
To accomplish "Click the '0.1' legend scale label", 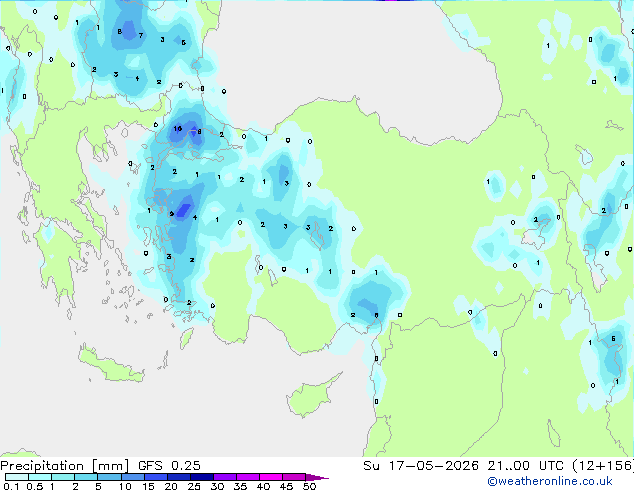I will point(11,486).
